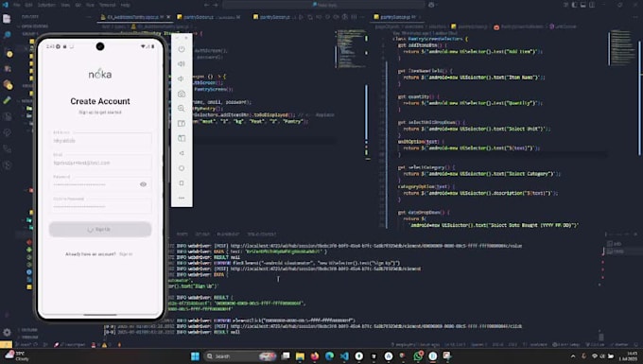Go back with navigation arrow in title bar
Image resolution: width=643 pixels, height=364 pixels.
tap(207, 5)
